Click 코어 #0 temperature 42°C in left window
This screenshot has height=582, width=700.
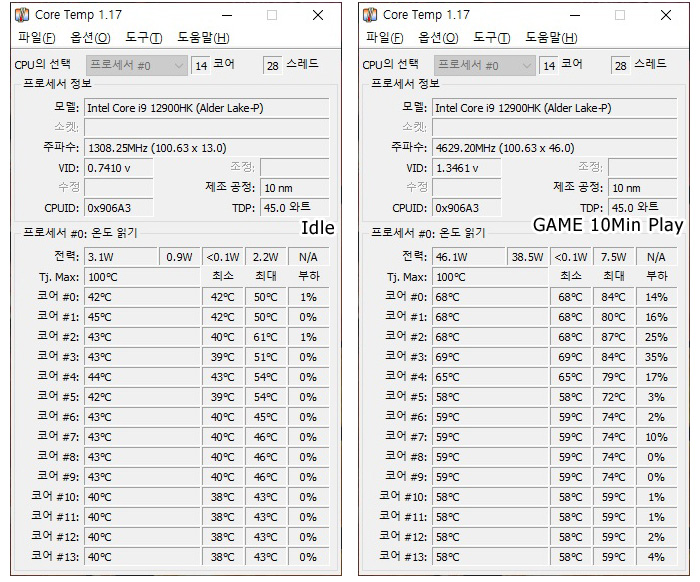142,297
